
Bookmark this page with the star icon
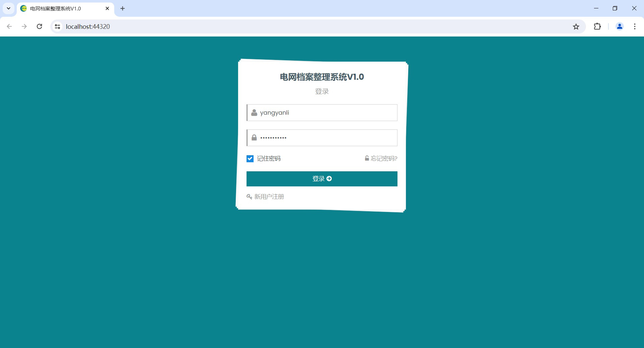[576, 26]
